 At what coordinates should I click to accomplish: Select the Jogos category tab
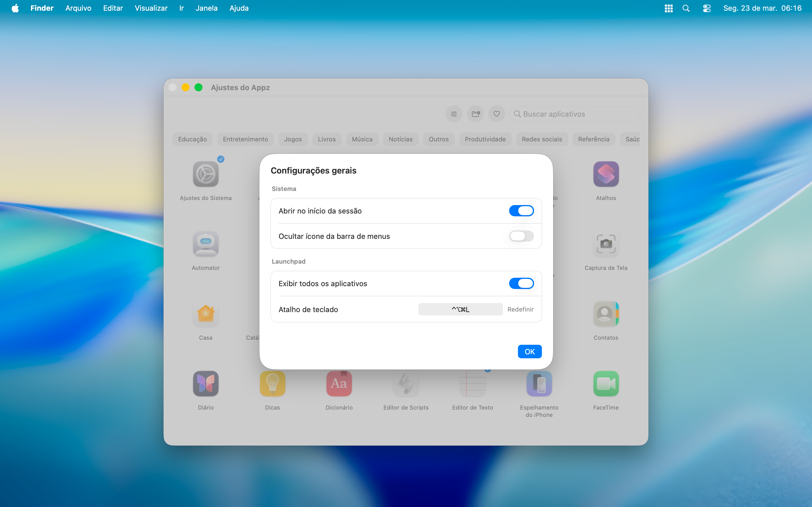pyautogui.click(x=293, y=139)
